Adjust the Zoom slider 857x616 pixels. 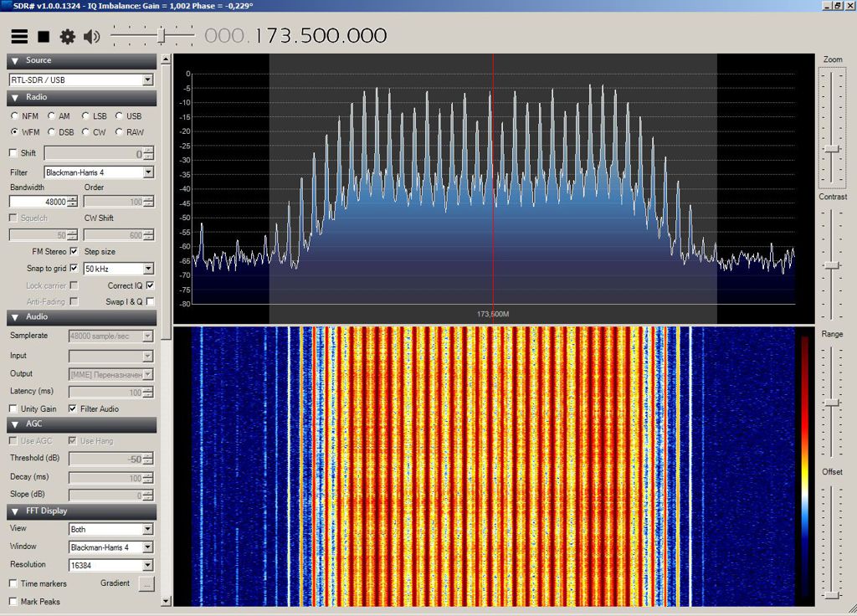point(832,149)
